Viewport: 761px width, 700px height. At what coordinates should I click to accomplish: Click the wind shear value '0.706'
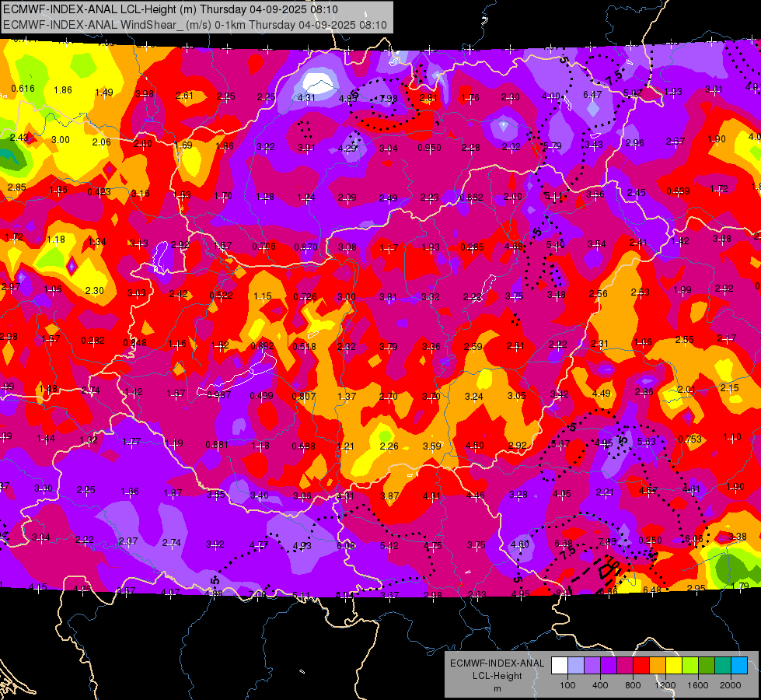[264, 247]
